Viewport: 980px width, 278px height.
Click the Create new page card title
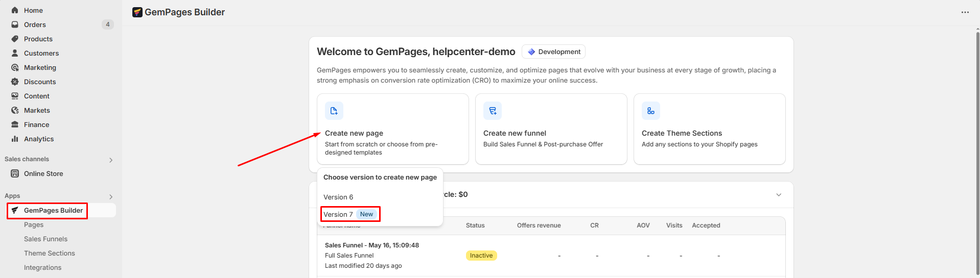(354, 133)
